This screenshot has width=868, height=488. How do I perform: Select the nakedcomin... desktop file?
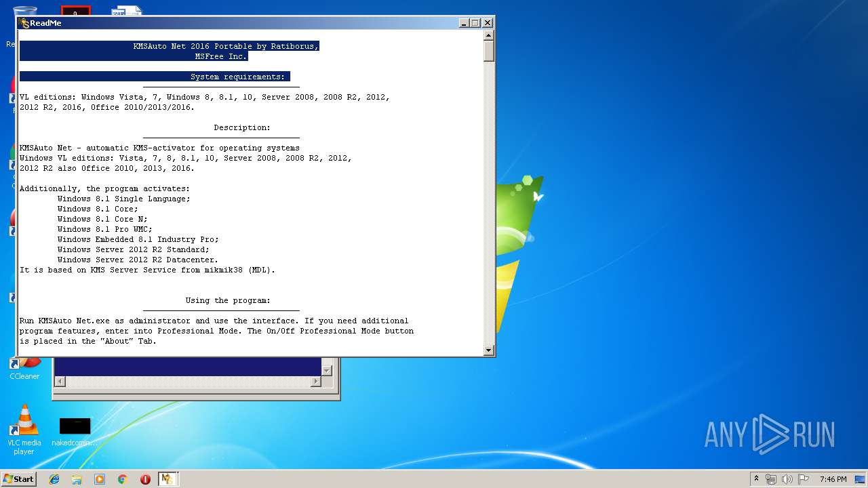(x=75, y=431)
